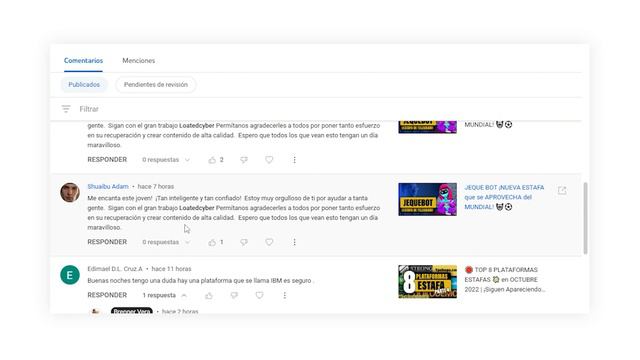Heart Edimael D.L. Cruz.A's comment
Image resolution: width=640 pixels, height=360 pixels.
point(259,295)
